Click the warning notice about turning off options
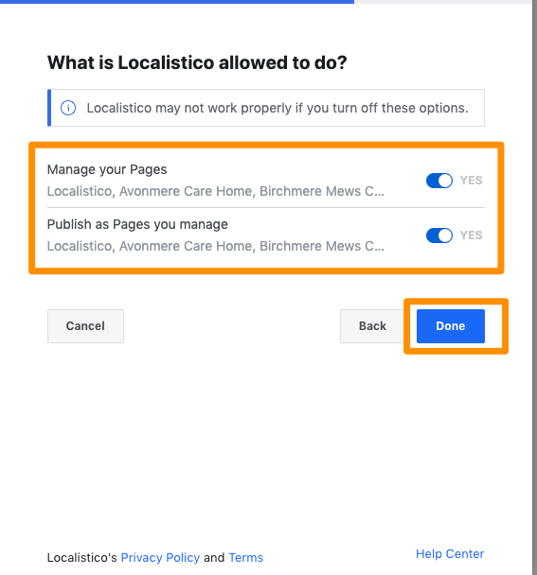Image resolution: width=537 pixels, height=575 pixels. click(x=266, y=108)
